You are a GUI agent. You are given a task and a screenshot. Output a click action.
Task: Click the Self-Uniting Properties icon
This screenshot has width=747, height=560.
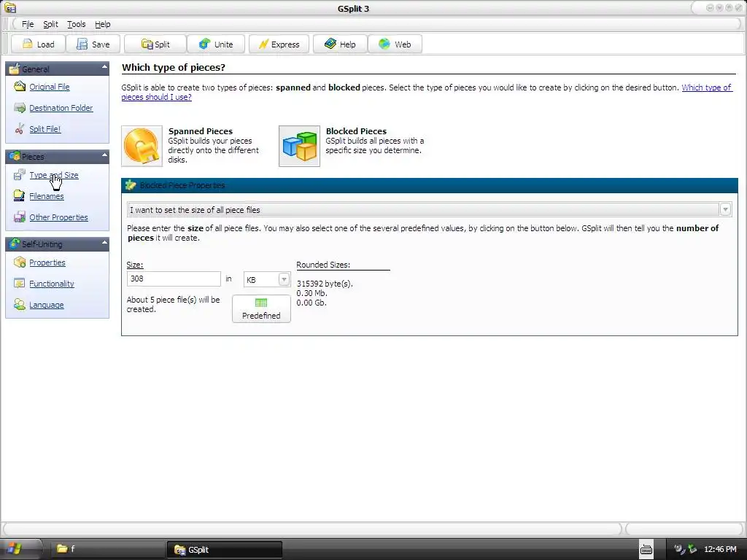point(20,262)
